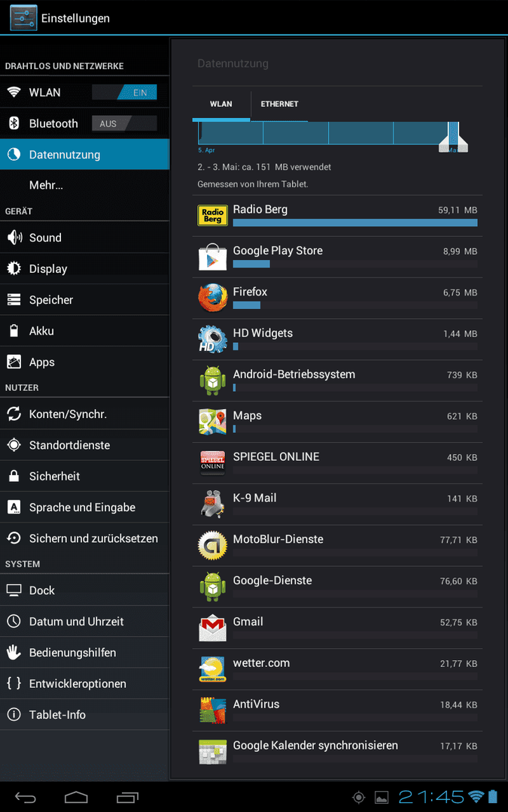Turn on the Bluetooth switch

coord(124,123)
